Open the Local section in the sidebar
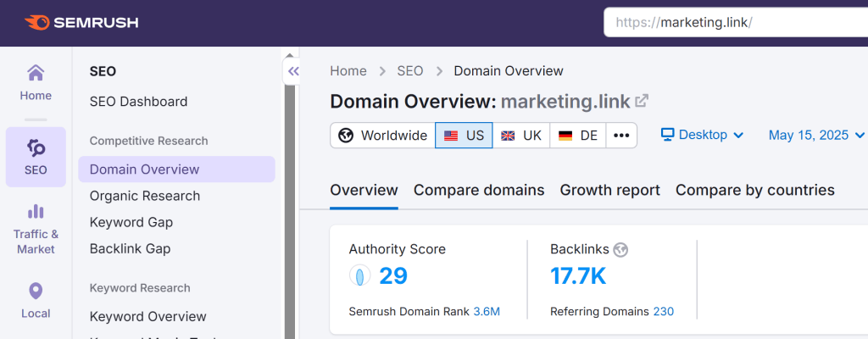The image size is (868, 339). 36,301
